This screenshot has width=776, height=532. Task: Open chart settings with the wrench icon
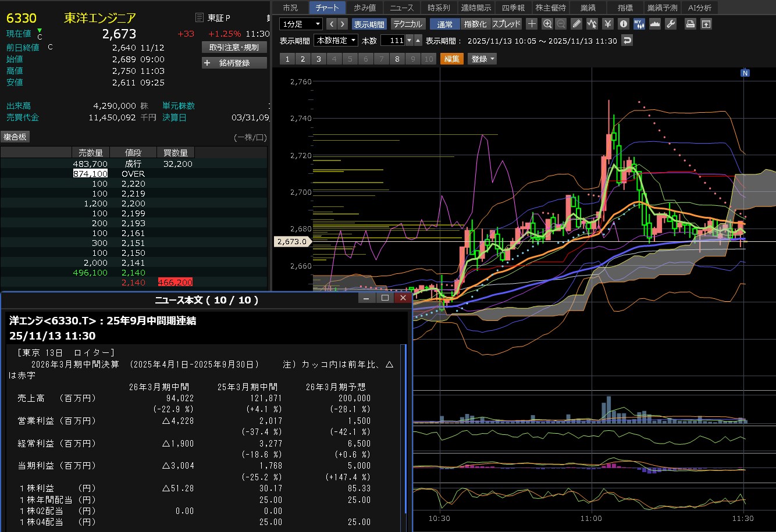(671, 24)
